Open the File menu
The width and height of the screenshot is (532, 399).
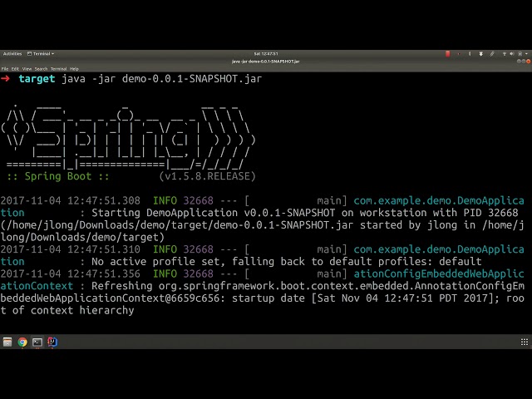click(x=5, y=69)
